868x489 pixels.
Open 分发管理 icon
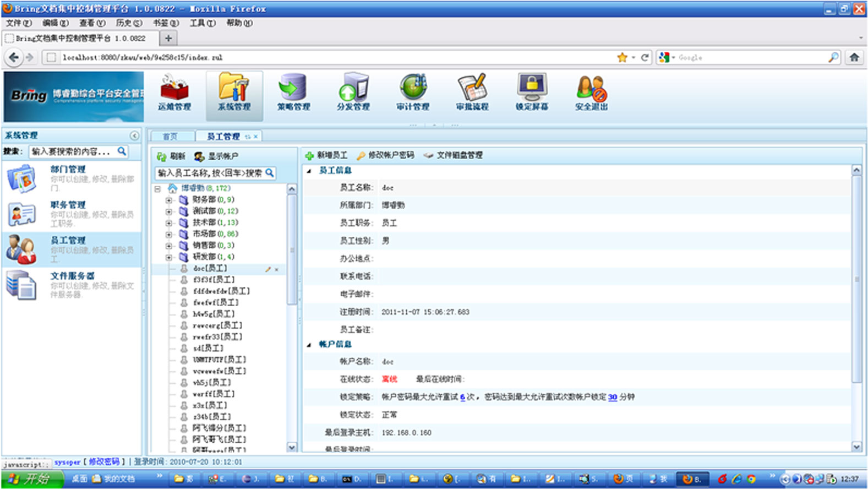click(x=353, y=93)
